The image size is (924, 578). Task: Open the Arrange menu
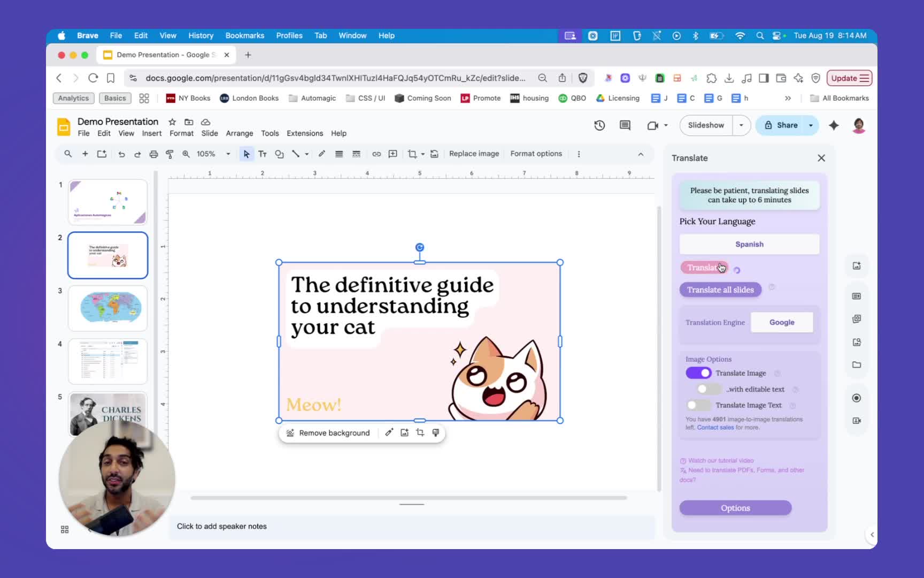click(239, 133)
